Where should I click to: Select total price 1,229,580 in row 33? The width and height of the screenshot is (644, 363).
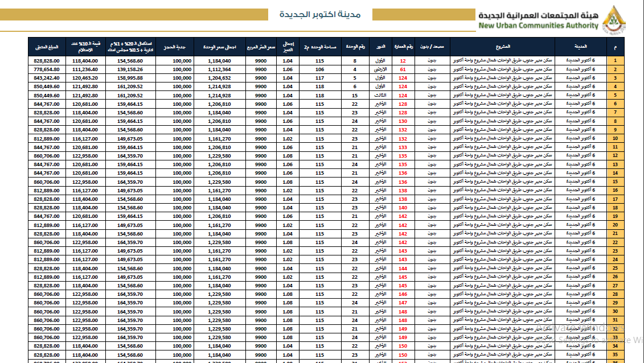(219, 337)
